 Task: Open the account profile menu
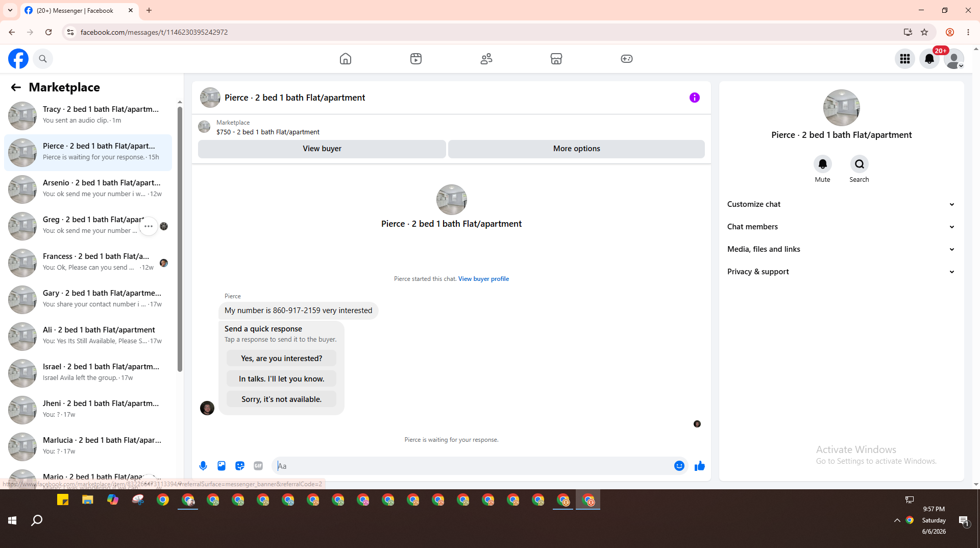954,59
